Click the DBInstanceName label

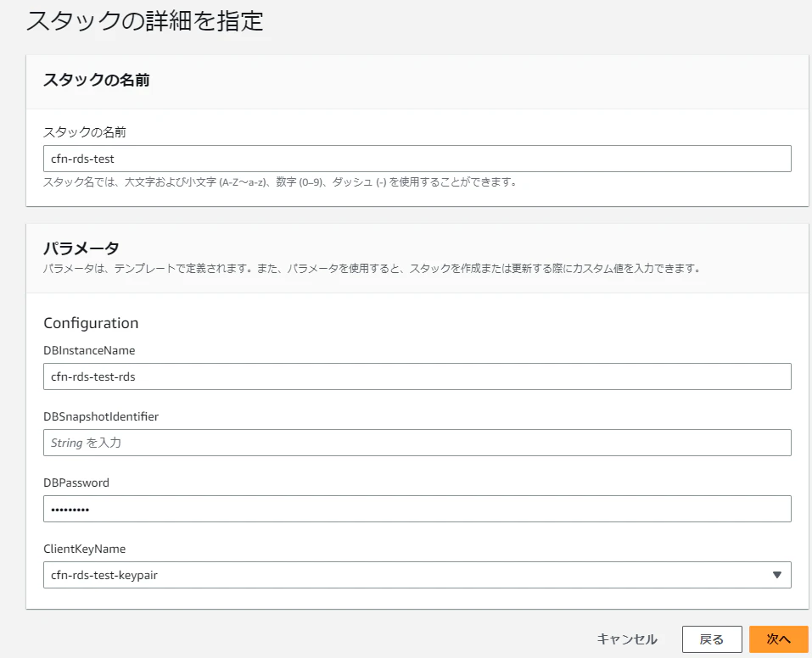coord(89,350)
